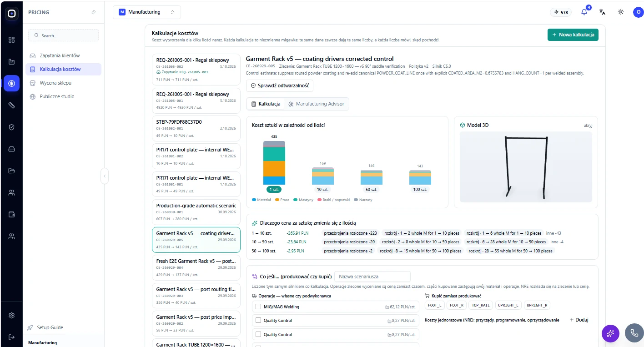Switch to the Manufacturing Advisor tab

coord(316,104)
